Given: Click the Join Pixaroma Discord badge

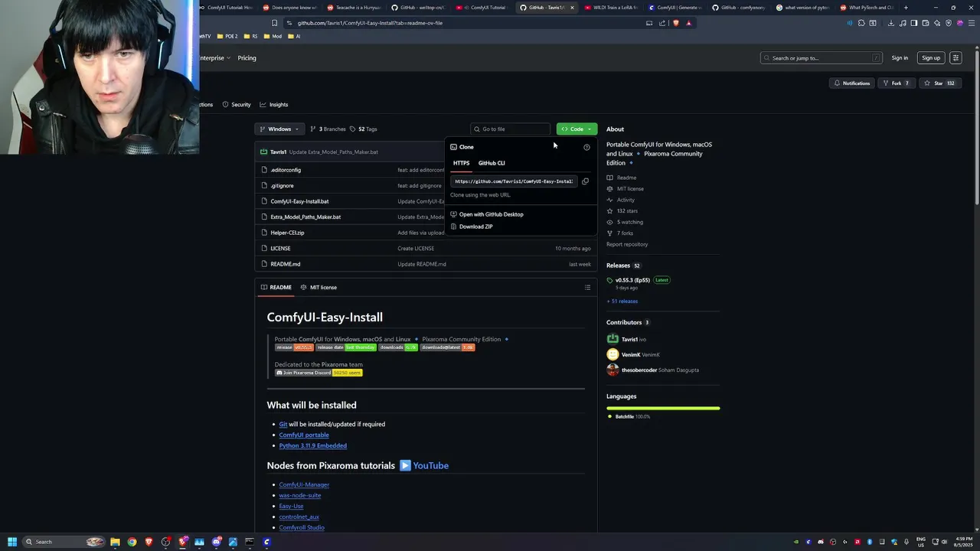Looking at the screenshot, I should pos(318,373).
